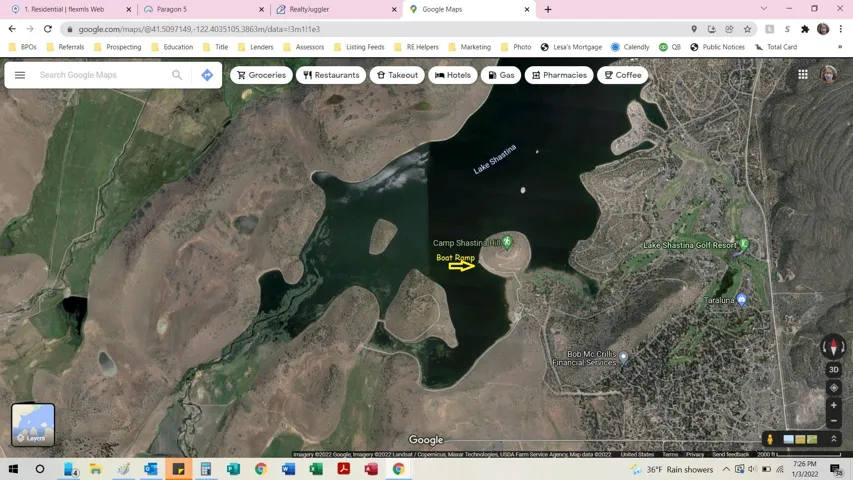Open the Google apps grid
The width and height of the screenshot is (853, 480).
pyautogui.click(x=803, y=75)
